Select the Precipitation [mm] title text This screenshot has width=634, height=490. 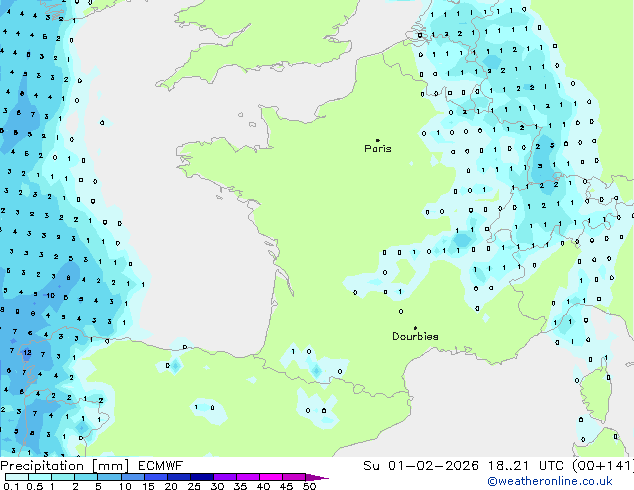(x=65, y=466)
